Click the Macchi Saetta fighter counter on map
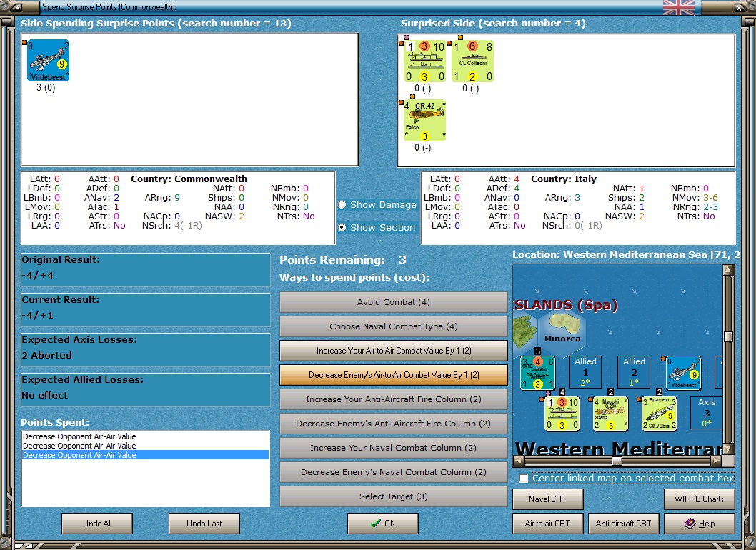756x550 pixels. coord(610,413)
